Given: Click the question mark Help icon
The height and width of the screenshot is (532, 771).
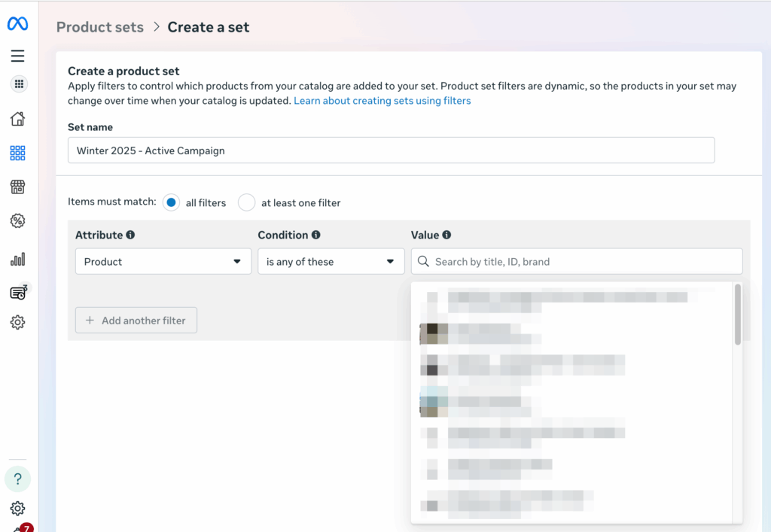Looking at the screenshot, I should click(x=18, y=479).
